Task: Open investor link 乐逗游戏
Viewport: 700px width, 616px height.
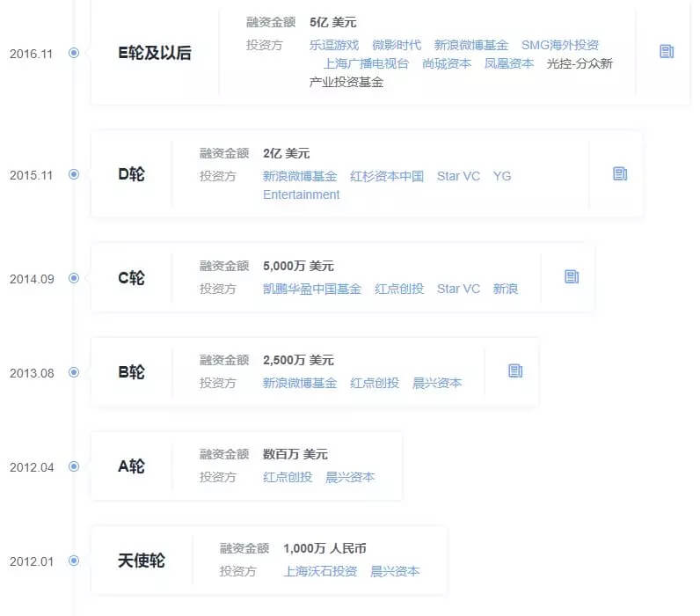Action: point(334,45)
